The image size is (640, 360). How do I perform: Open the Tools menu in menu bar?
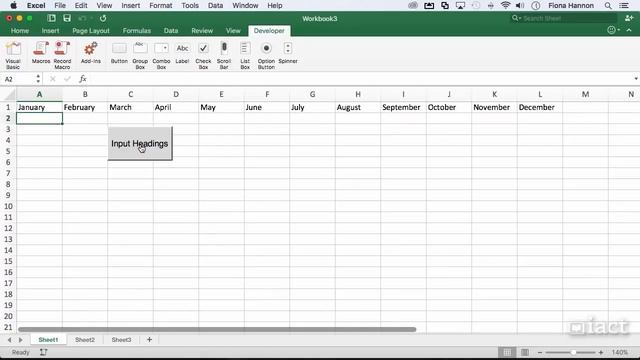tap(190, 6)
